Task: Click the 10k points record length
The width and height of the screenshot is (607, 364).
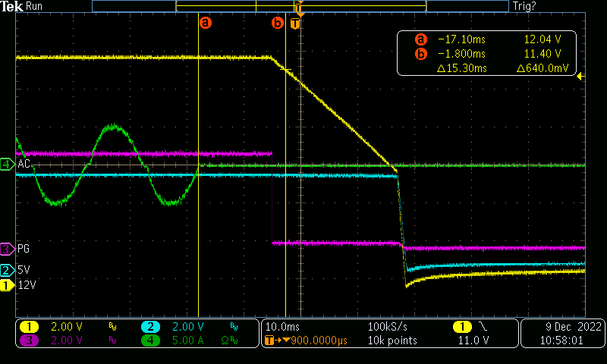Action: [392, 340]
